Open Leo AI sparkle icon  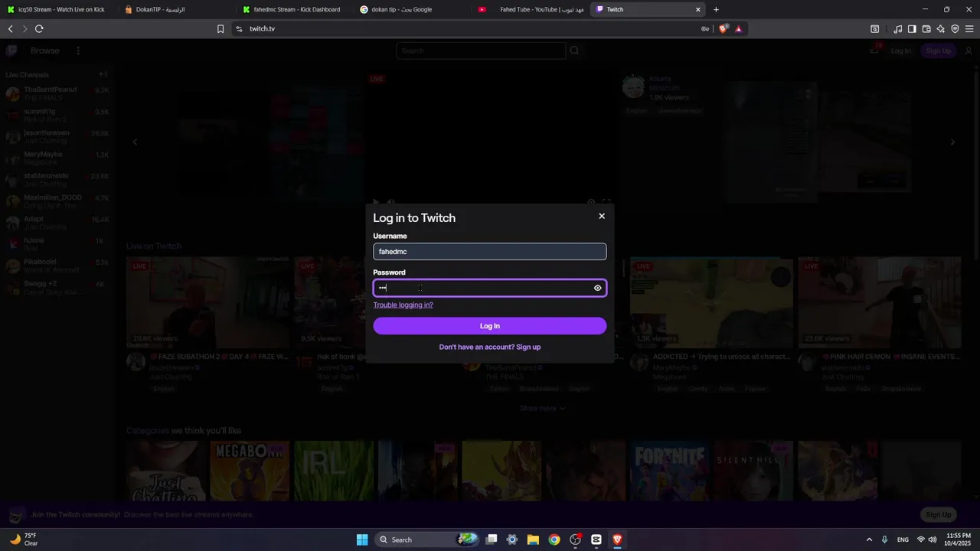(x=940, y=29)
